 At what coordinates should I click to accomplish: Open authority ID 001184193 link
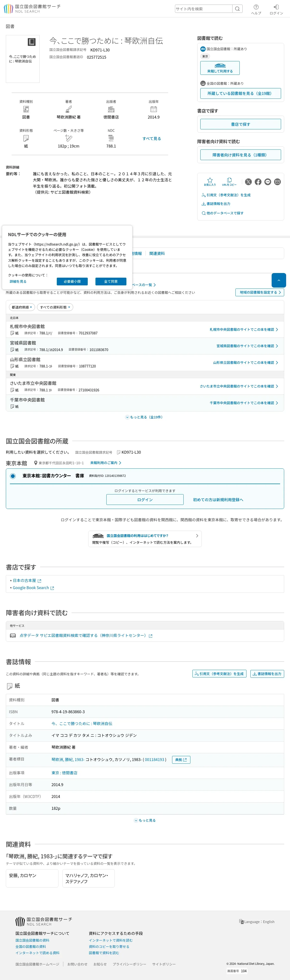point(154,760)
